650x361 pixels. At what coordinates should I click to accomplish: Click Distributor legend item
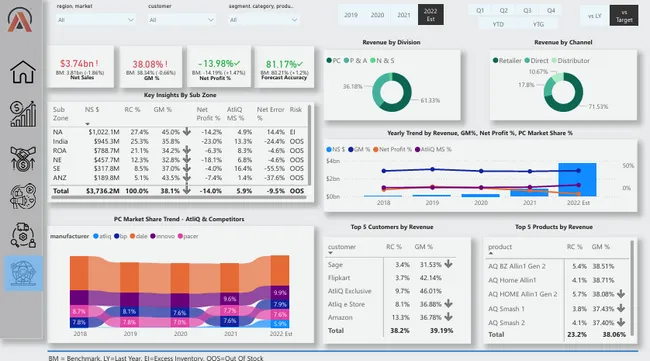click(570, 61)
